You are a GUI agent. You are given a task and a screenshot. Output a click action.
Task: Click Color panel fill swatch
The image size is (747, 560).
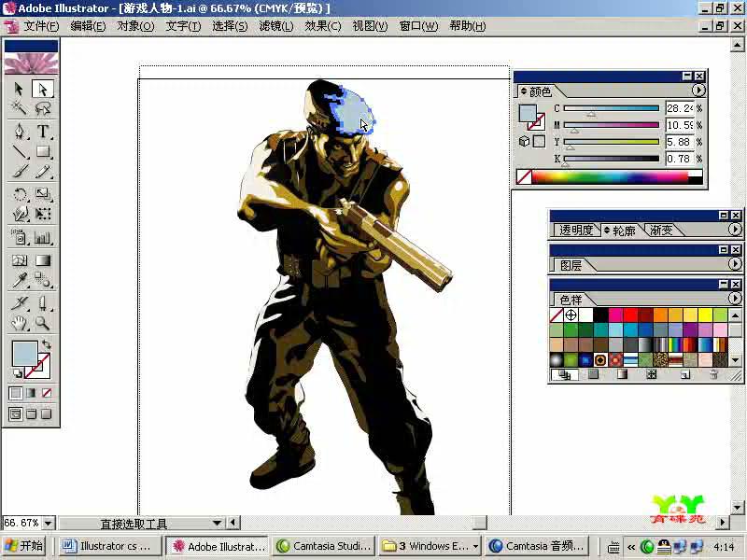(528, 113)
